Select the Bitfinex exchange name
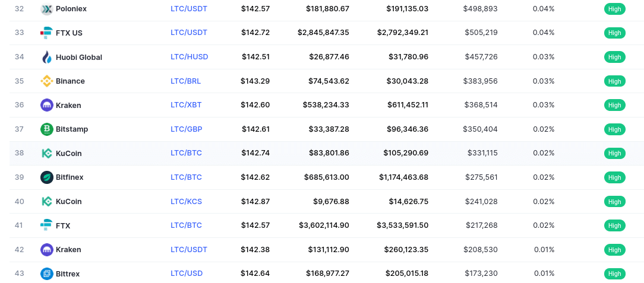This screenshot has height=283, width=644. click(70, 177)
